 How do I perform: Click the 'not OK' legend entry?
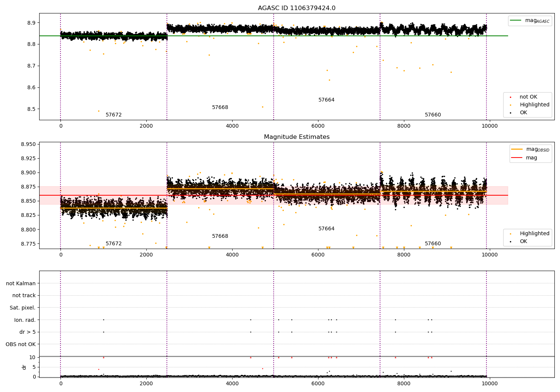pos(528,97)
